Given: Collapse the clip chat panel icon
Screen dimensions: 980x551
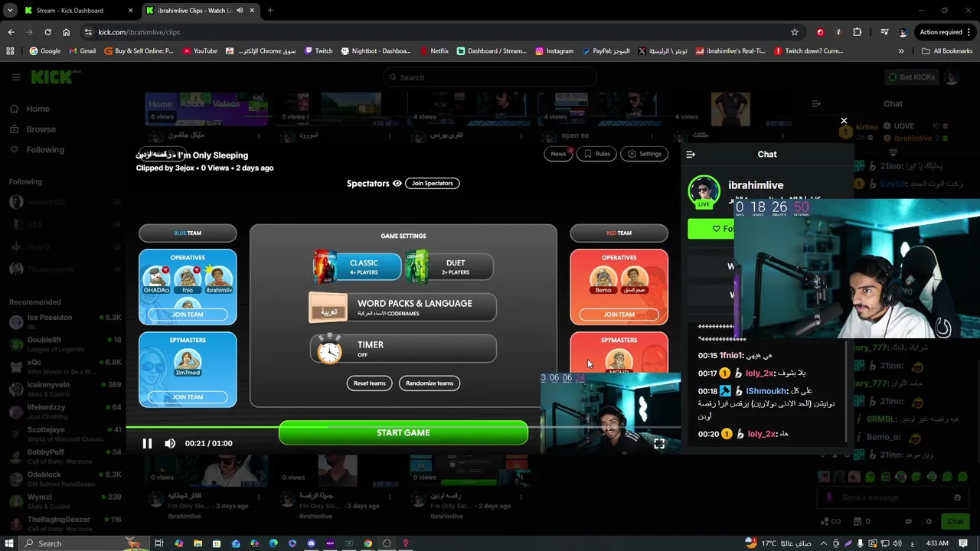Looking at the screenshot, I should (x=691, y=155).
